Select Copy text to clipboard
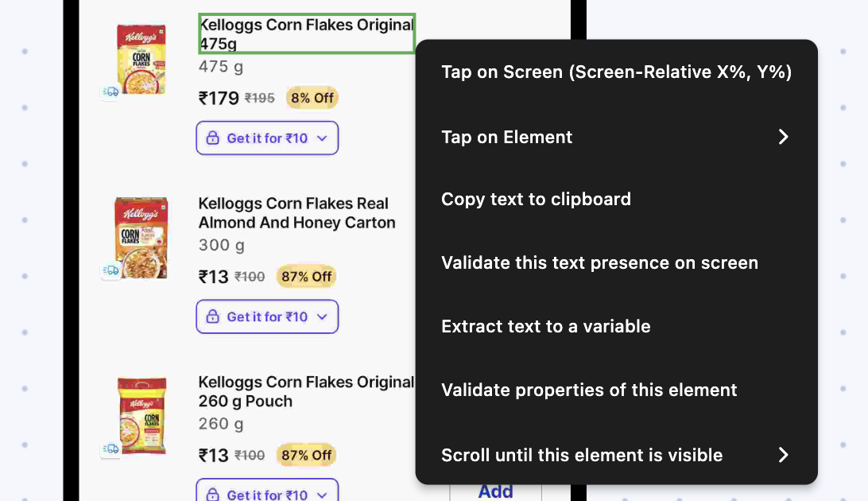 (536, 200)
